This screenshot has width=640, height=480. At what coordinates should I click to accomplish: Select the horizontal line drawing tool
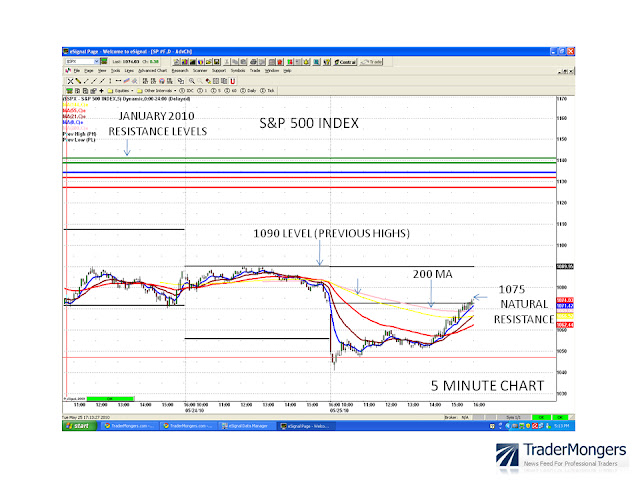point(118,81)
